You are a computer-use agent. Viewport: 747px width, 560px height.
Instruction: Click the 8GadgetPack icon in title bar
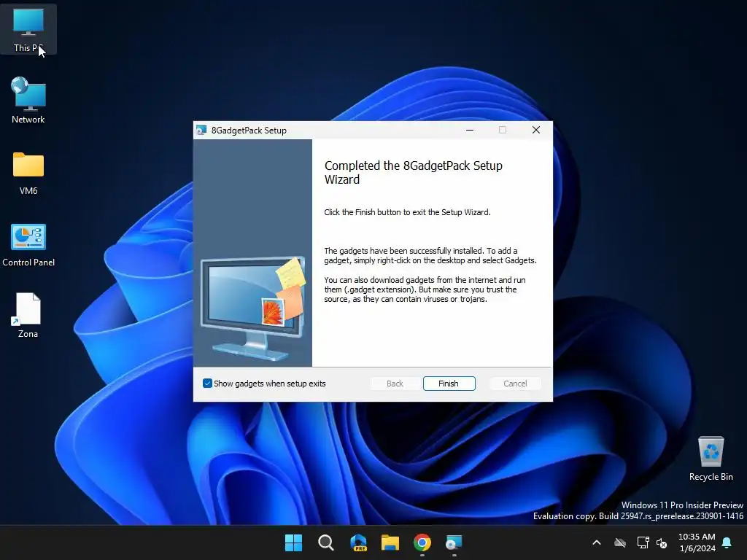pos(202,130)
